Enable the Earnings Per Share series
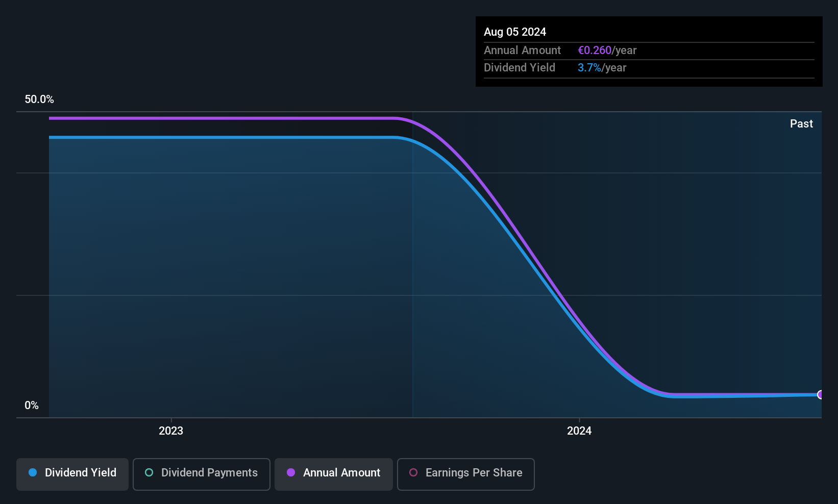 click(466, 474)
